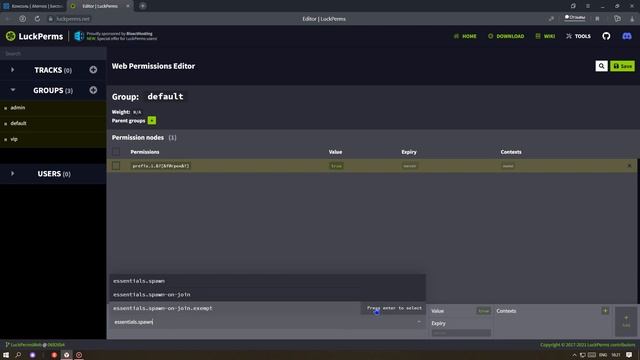Image resolution: width=640 pixels, height=360 pixels.
Task: Click the large Add node button
Action: point(626,321)
